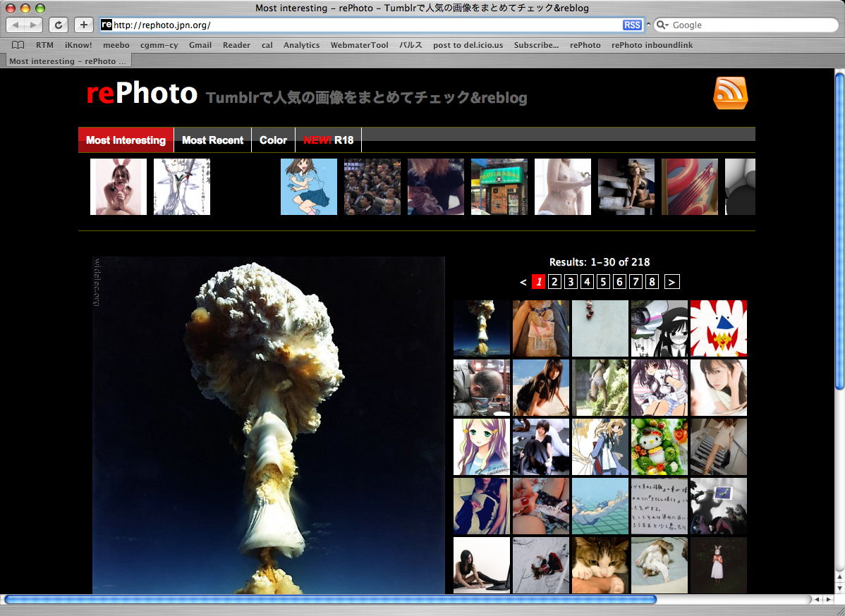Open the swimmer in pool thumbnail
This screenshot has height=616, width=845.
(600, 506)
